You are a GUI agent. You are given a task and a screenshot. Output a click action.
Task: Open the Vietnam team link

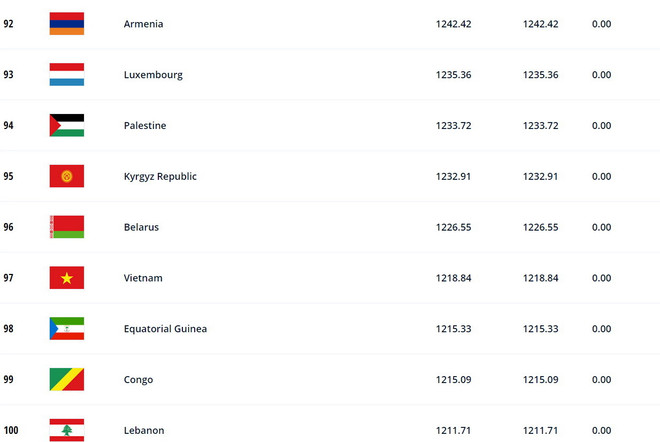pyautogui.click(x=142, y=278)
